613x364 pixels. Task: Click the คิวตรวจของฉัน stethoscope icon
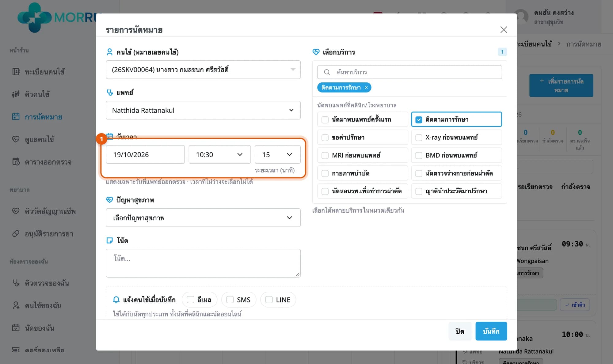tap(16, 283)
